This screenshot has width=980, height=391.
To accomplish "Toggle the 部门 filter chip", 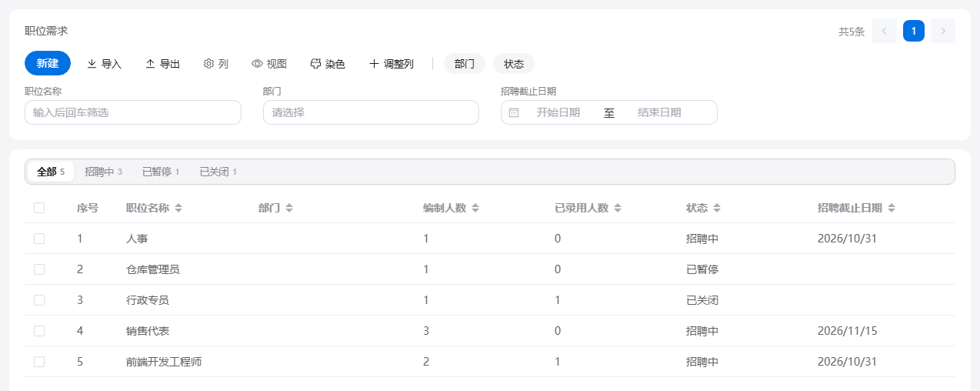I will [x=465, y=64].
